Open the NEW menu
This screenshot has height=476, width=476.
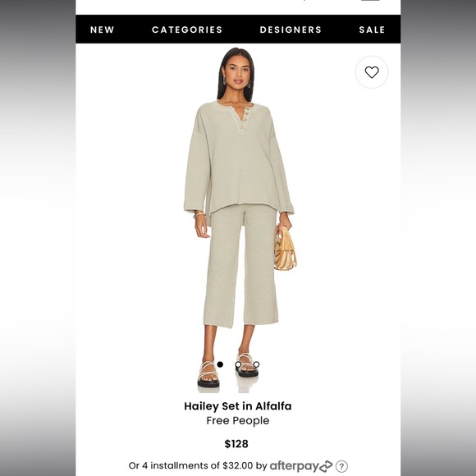[x=102, y=30]
